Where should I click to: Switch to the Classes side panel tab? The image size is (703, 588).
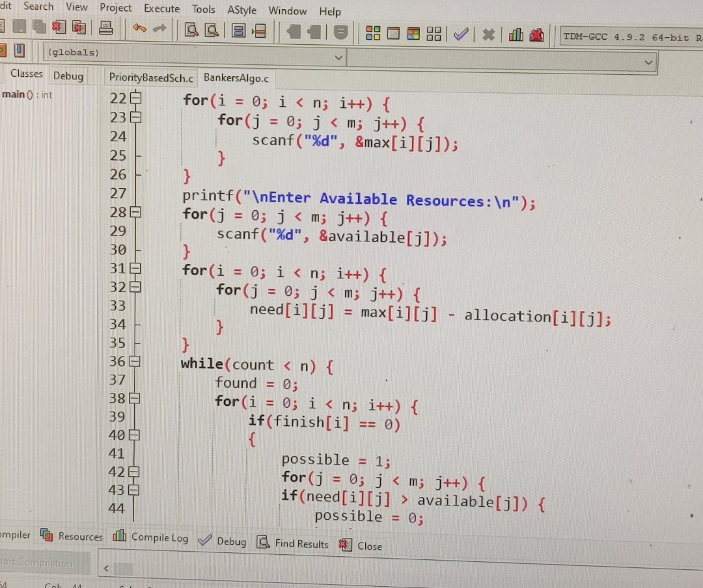click(x=27, y=73)
